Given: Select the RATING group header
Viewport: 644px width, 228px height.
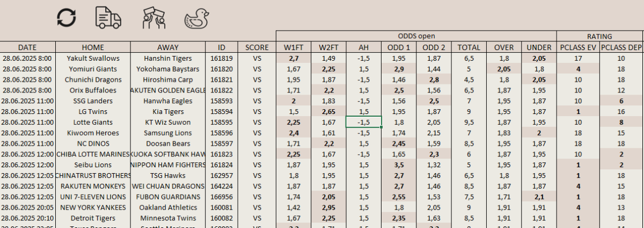Looking at the screenshot, I should coord(599,36).
